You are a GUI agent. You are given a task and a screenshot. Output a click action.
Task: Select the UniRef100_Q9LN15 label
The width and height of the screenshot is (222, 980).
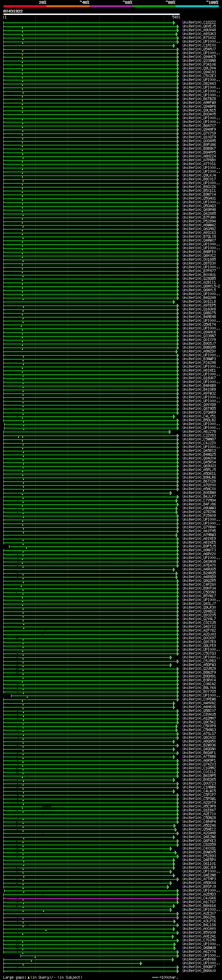(199, 110)
